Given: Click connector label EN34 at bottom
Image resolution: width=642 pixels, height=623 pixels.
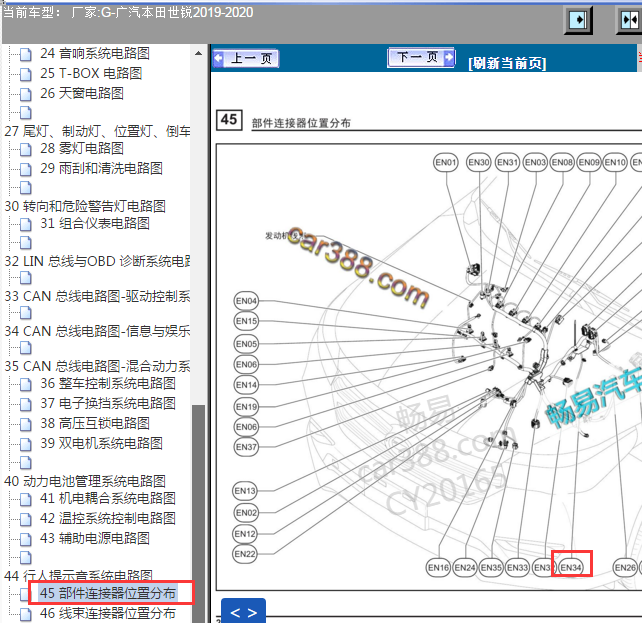Looking at the screenshot, I should coord(571,568).
